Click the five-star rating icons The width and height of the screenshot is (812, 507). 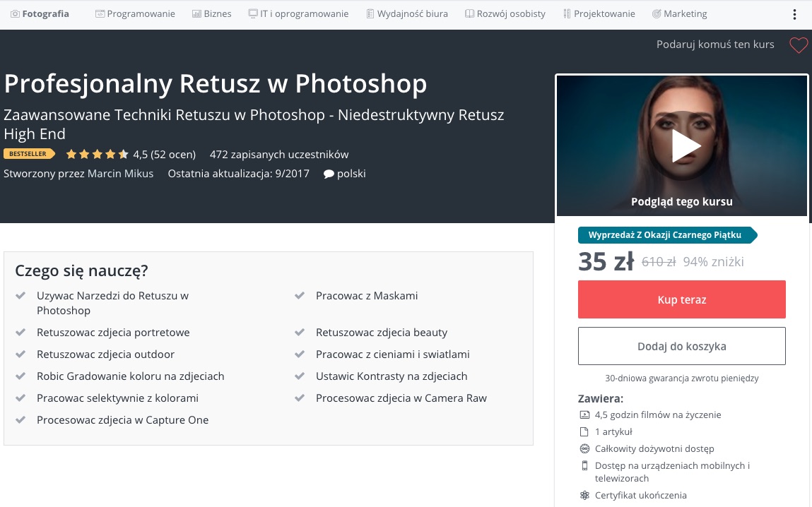pyautogui.click(x=98, y=154)
